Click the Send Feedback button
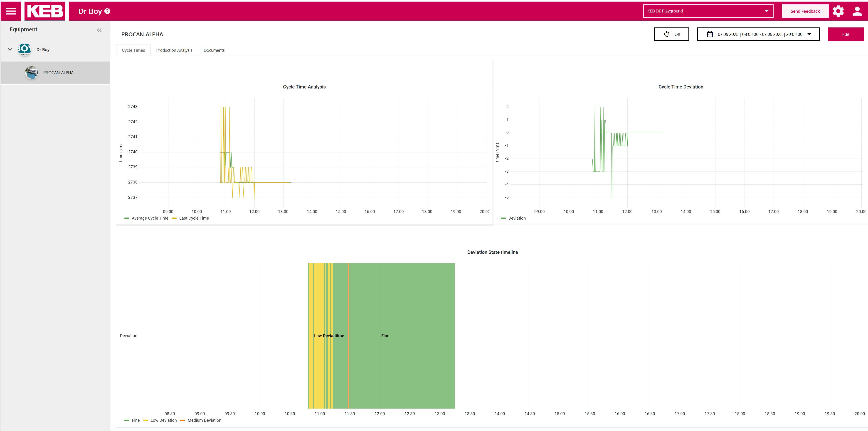868x431 pixels. pyautogui.click(x=805, y=11)
